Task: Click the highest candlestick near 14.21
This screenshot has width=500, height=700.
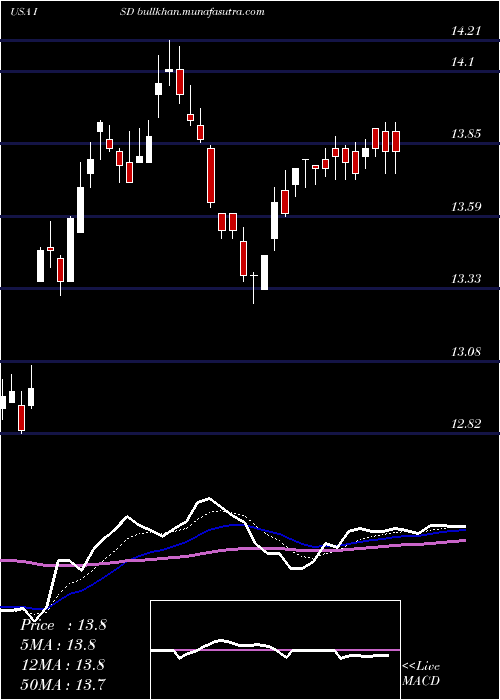Action: click(x=169, y=62)
